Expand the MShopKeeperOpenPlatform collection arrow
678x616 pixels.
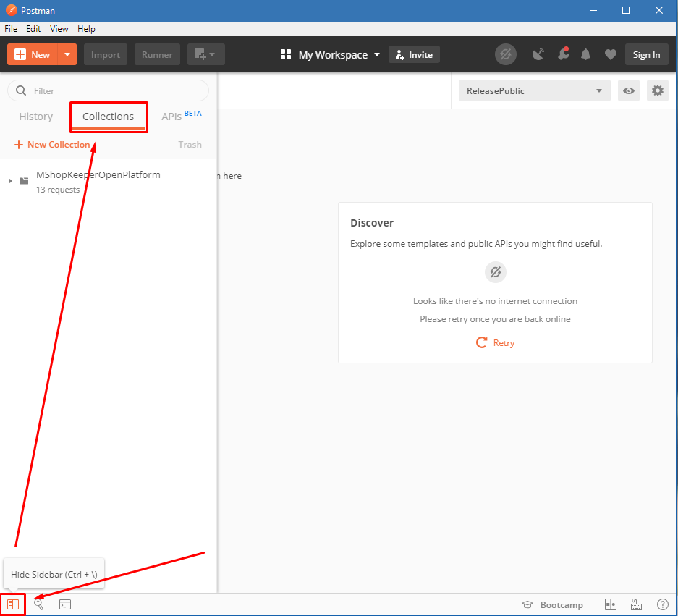[10, 181]
